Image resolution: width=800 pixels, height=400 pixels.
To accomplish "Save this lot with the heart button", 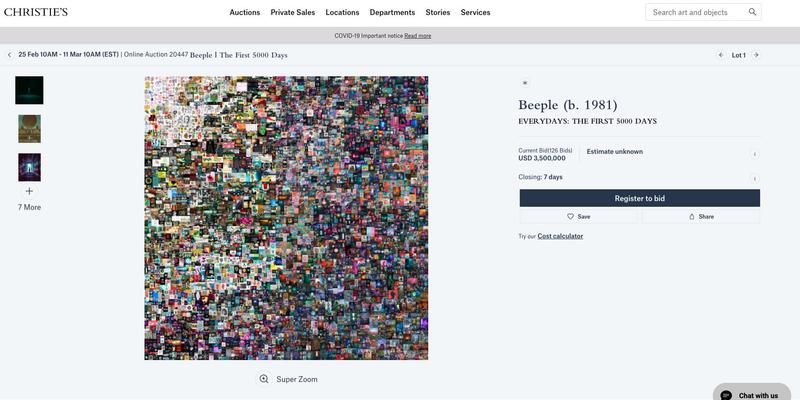I will [579, 216].
